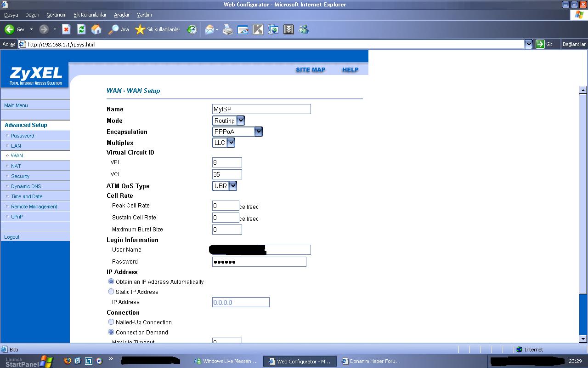This screenshot has width=588, height=368.
Task: Open the address bar dropdown arrow
Action: (528, 44)
